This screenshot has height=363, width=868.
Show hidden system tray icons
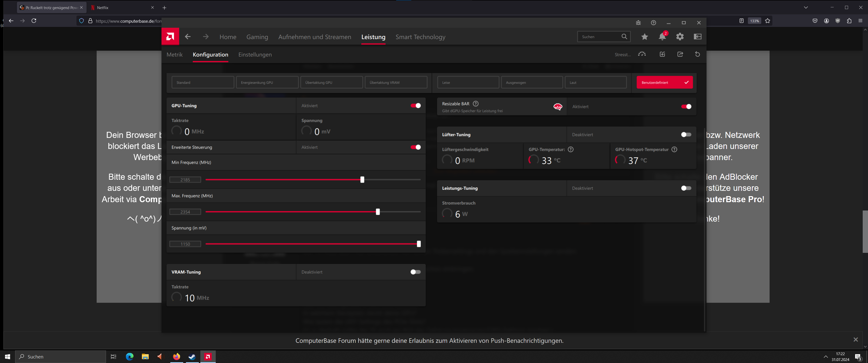pyautogui.click(x=826, y=357)
